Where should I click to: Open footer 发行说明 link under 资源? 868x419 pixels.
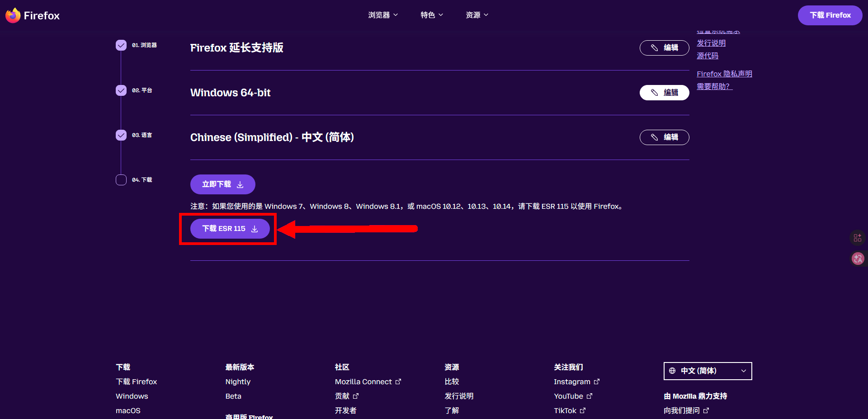[459, 396]
